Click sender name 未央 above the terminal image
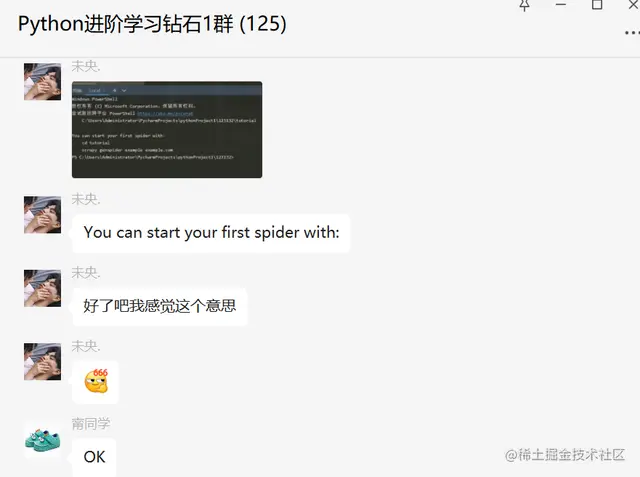The height and width of the screenshot is (477, 640). pos(86,66)
